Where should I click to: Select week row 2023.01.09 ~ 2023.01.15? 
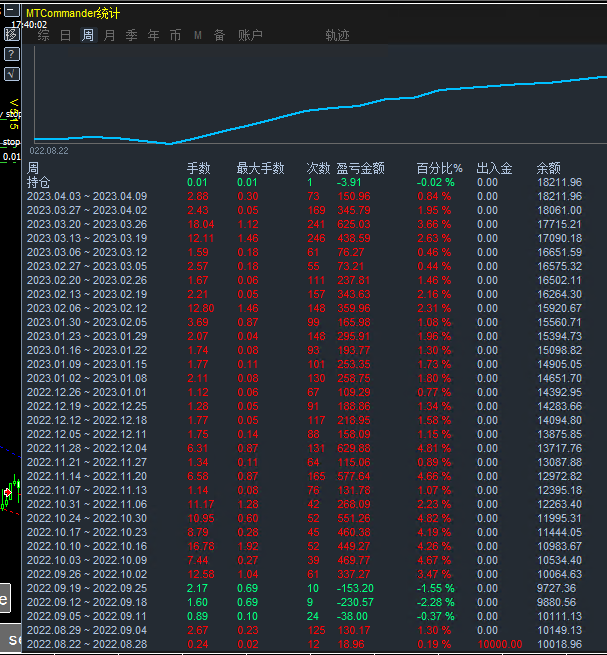point(304,364)
